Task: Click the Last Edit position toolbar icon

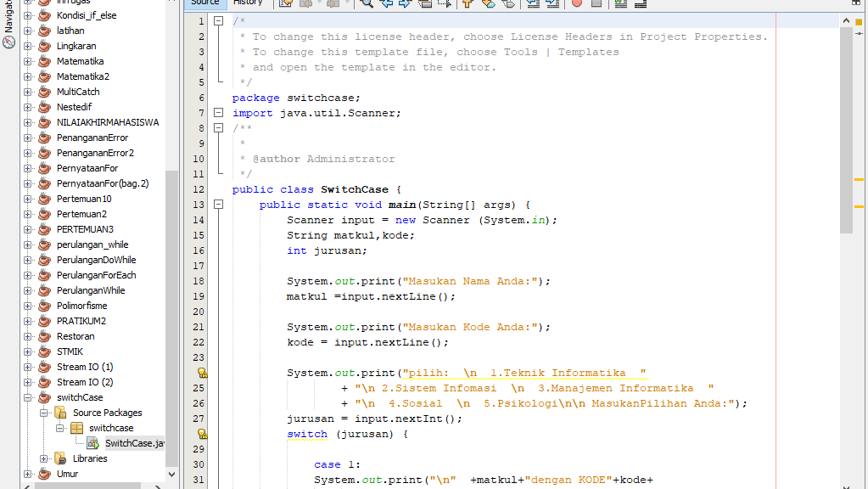Action: 287,4
